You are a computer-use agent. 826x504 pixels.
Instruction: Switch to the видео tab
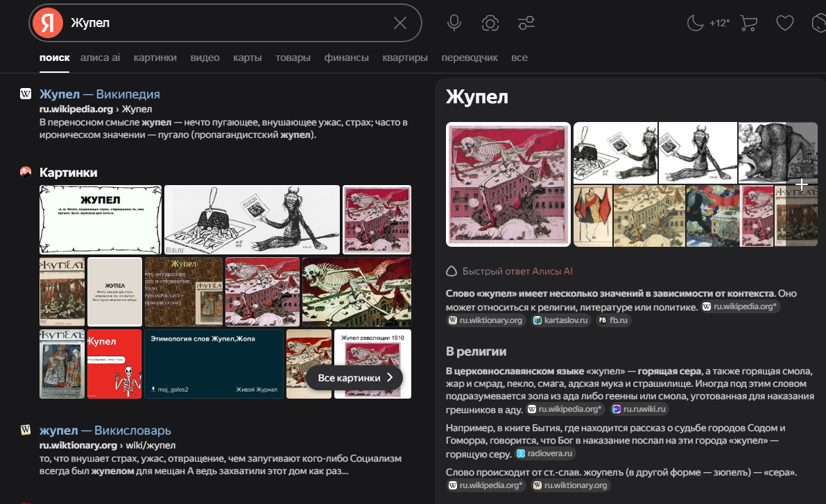click(x=205, y=58)
